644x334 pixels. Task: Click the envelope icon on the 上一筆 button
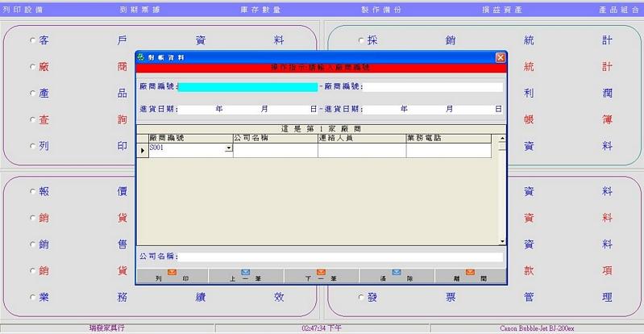pos(246,272)
